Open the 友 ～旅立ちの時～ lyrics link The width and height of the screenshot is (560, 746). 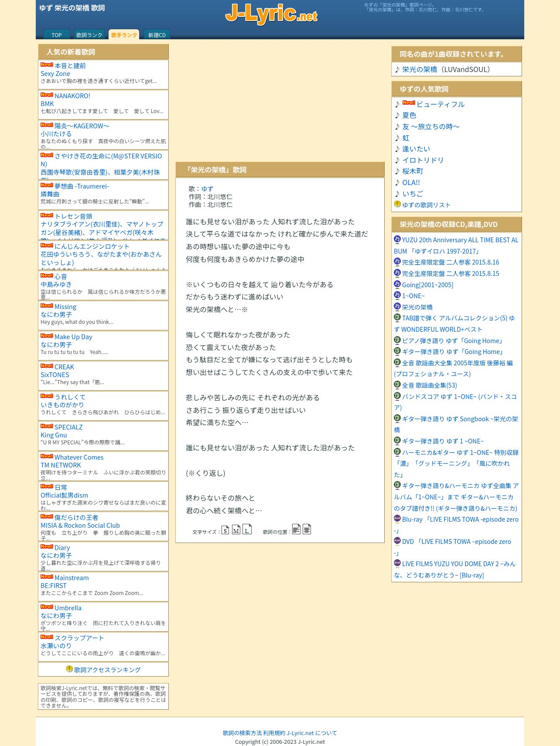point(431,127)
